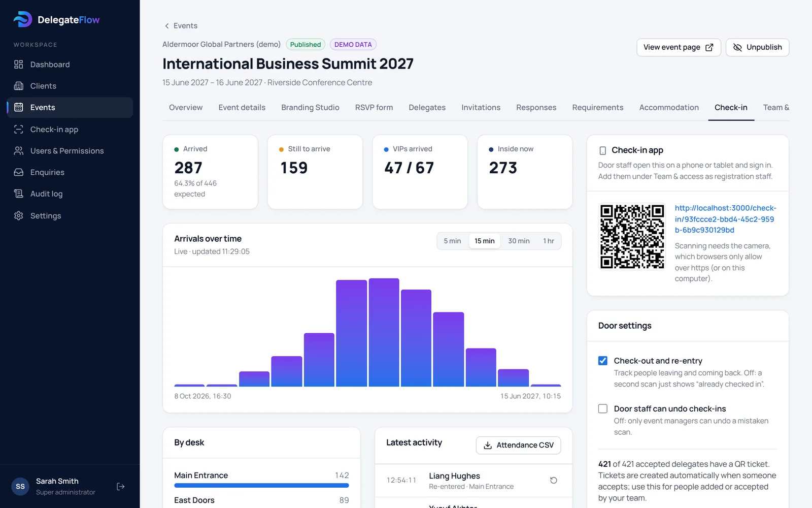This screenshot has width=812, height=508.
Task: Click the Published status badge
Action: pyautogui.click(x=306, y=45)
